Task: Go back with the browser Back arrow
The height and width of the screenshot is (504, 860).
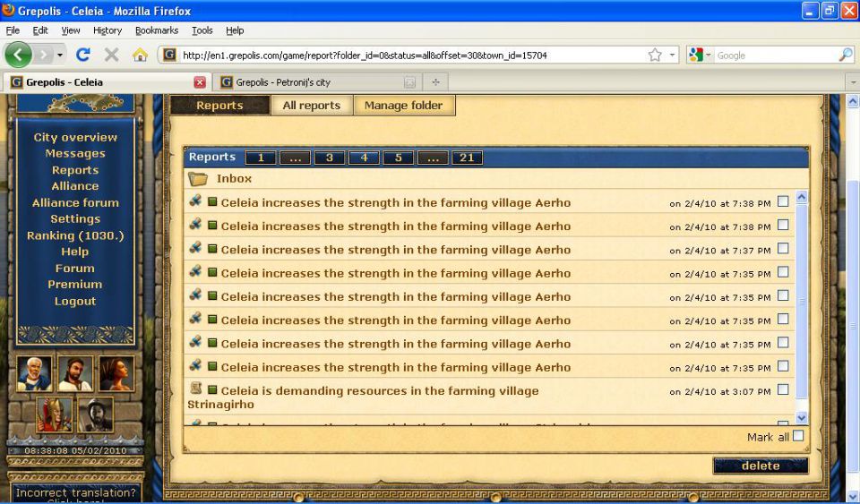Action: tap(18, 55)
